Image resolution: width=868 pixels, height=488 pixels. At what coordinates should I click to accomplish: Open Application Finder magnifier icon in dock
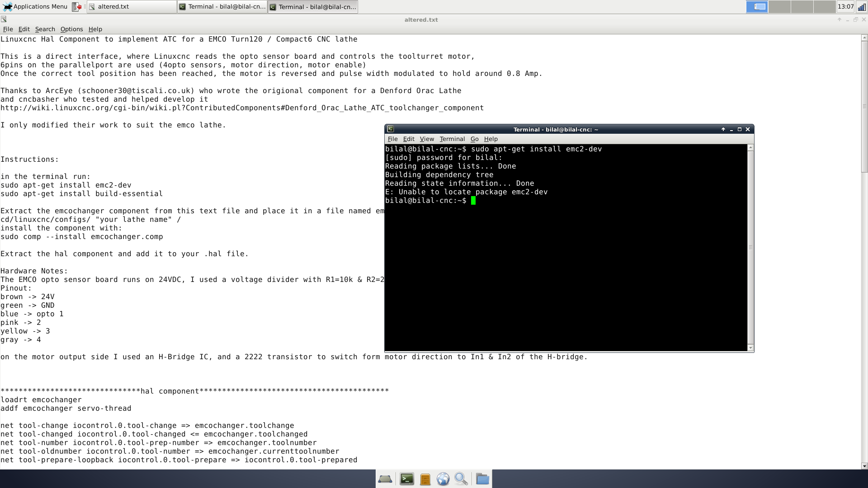(x=461, y=479)
